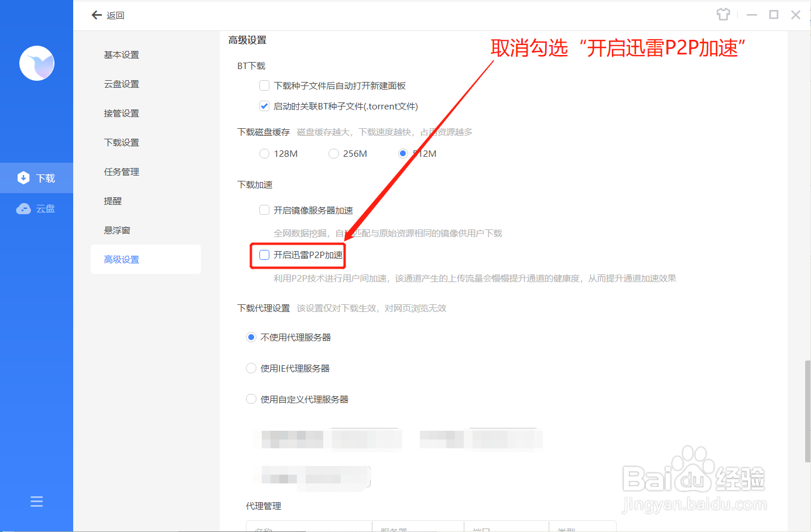Image resolution: width=811 pixels, height=532 pixels.
Task: Open 下载设置 settings section
Action: click(x=122, y=142)
